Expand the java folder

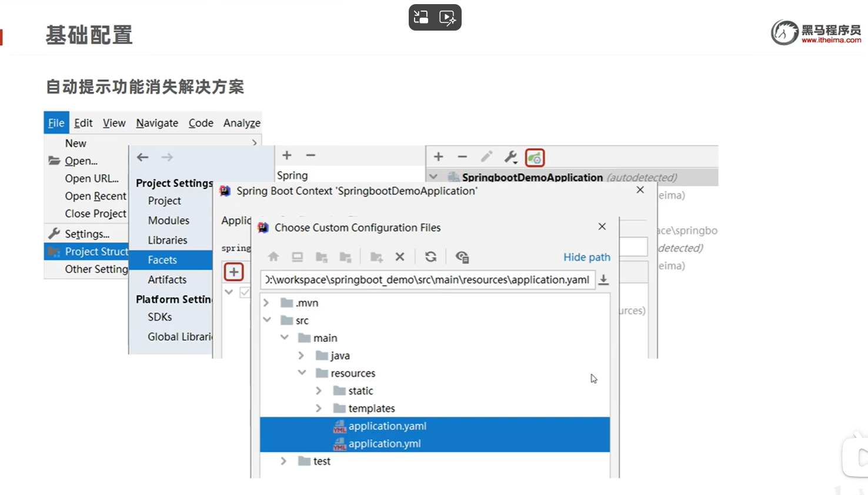point(302,356)
